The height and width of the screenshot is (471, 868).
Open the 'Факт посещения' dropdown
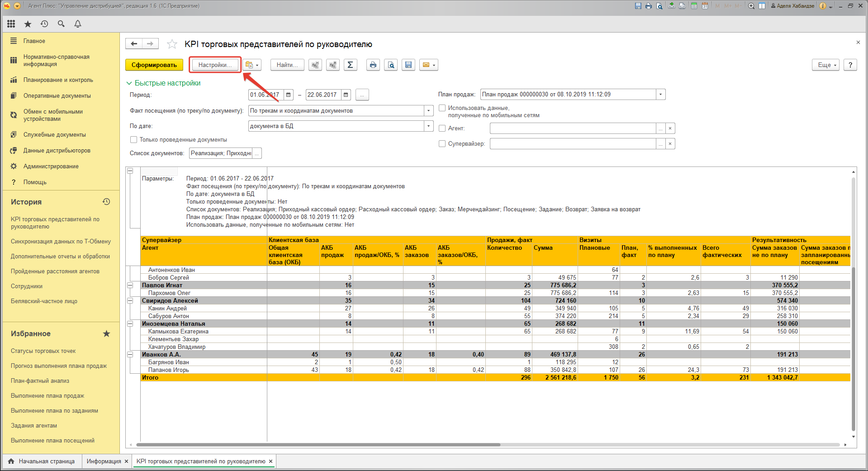(429, 111)
